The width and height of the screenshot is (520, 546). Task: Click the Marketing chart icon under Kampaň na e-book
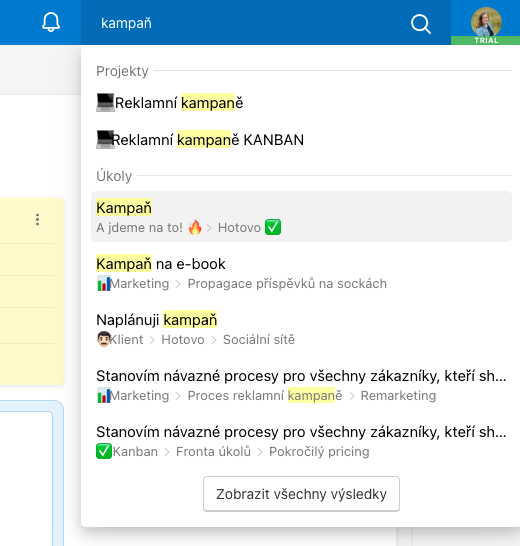click(103, 284)
